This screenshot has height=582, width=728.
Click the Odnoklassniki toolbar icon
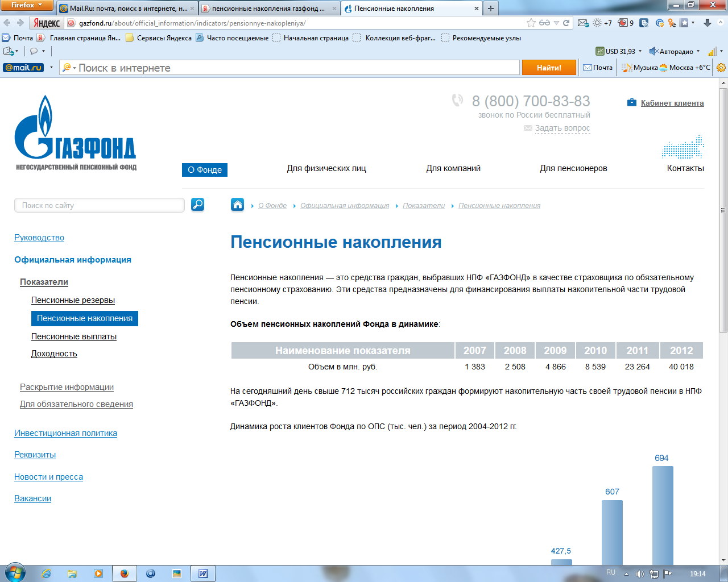pos(672,23)
